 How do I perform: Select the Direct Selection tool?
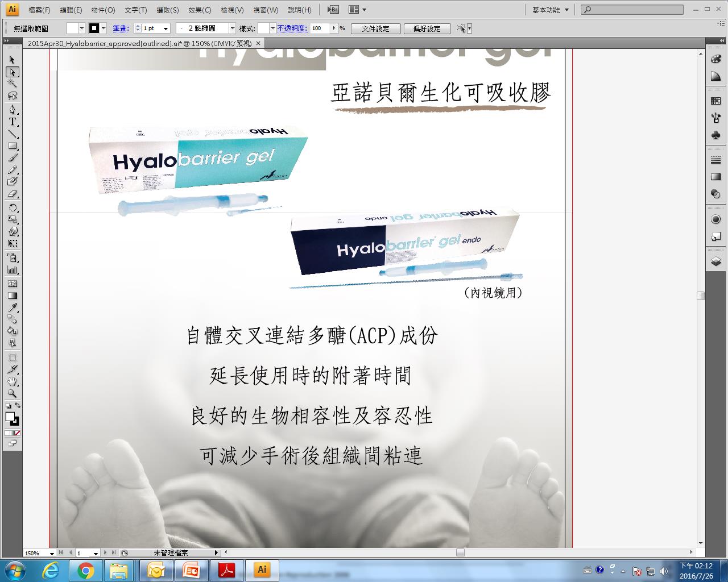click(12, 72)
